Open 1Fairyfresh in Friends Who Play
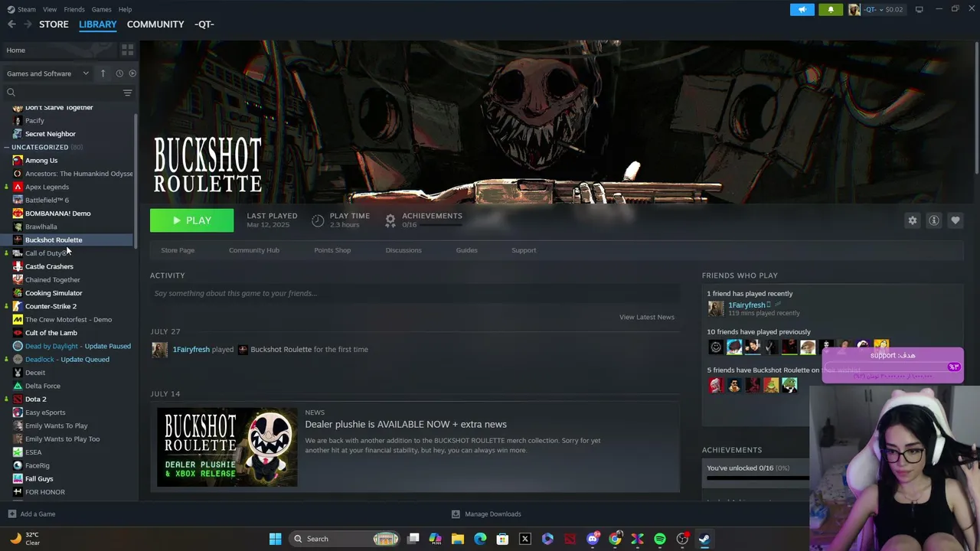The image size is (980, 551). coord(746,305)
